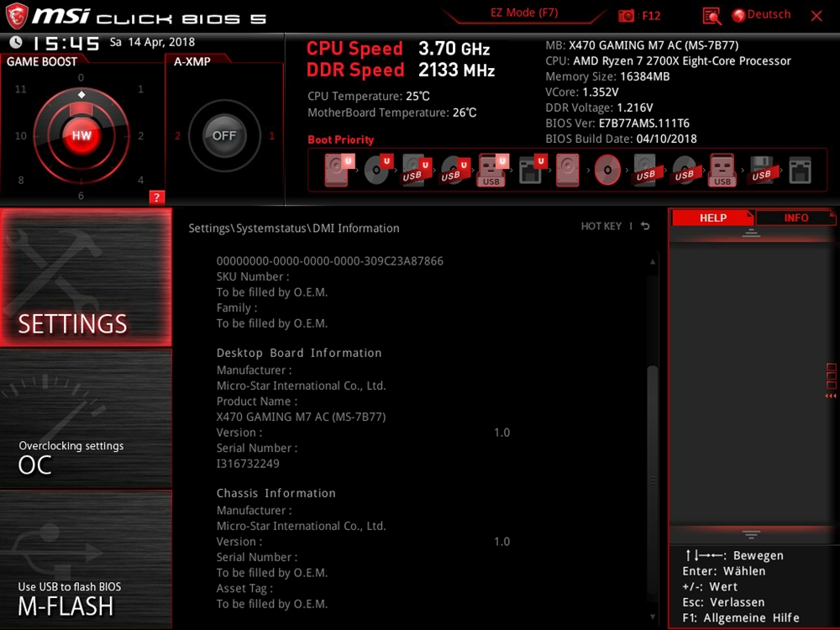
Task: Click the board serial number I316732249
Action: (x=248, y=464)
